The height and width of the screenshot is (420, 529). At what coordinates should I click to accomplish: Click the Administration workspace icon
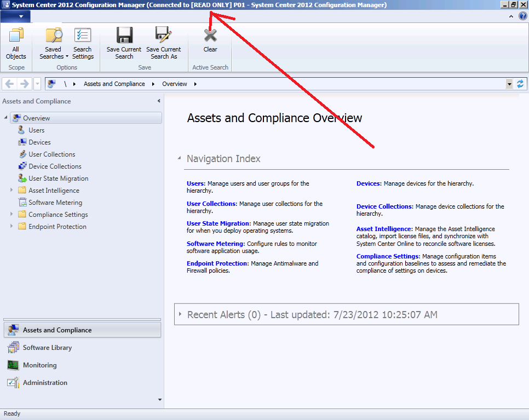pos(13,383)
